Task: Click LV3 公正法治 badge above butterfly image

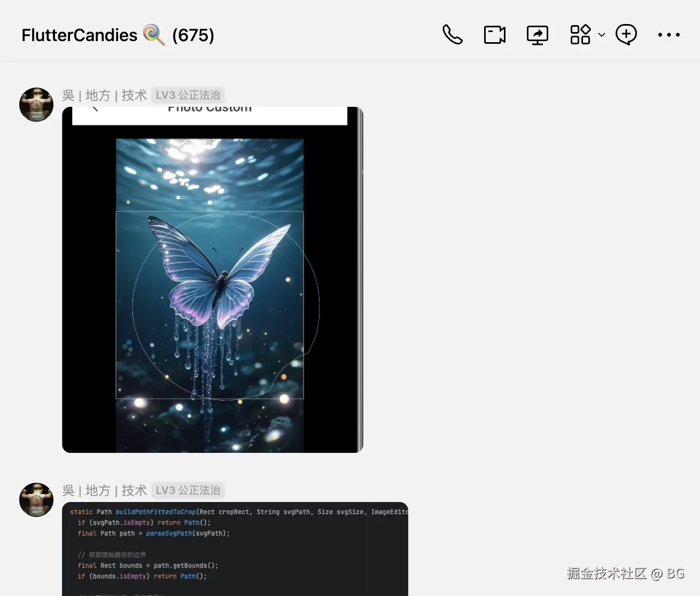Action: [188, 95]
